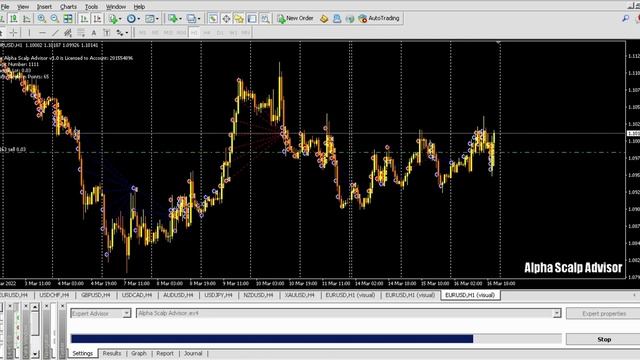
Task: Switch to the XAUUSD,H4 chart tab
Action: click(x=300, y=295)
